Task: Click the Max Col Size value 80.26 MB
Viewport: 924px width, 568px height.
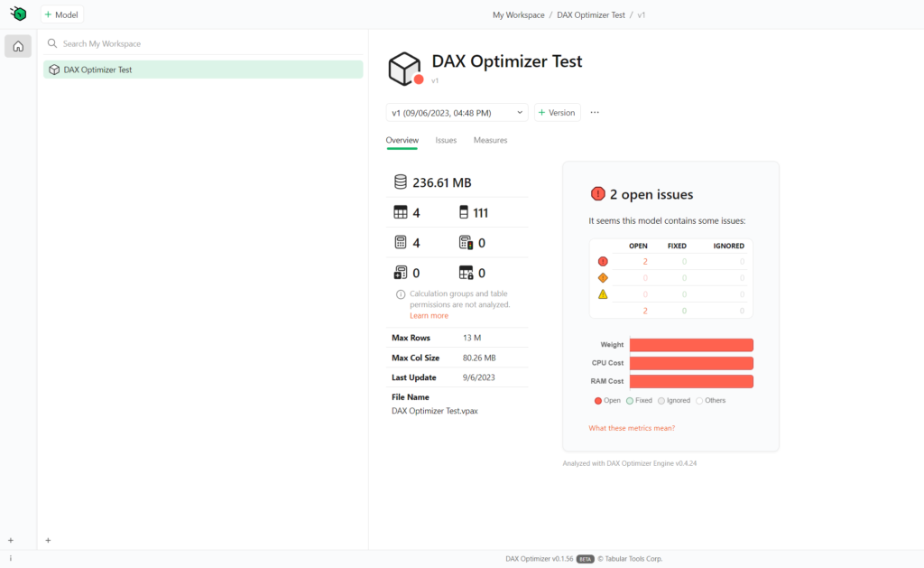Action: pos(479,358)
